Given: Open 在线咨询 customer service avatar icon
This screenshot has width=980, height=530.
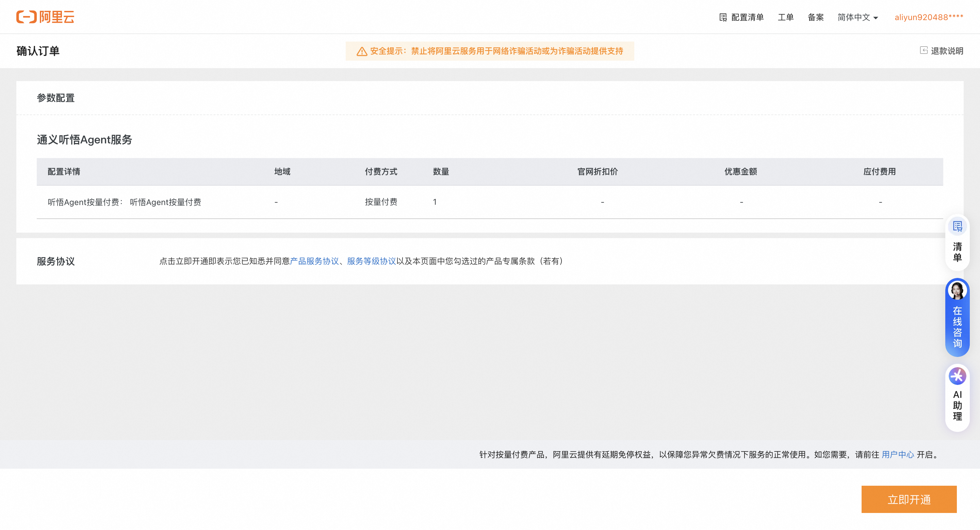Looking at the screenshot, I should tap(957, 290).
